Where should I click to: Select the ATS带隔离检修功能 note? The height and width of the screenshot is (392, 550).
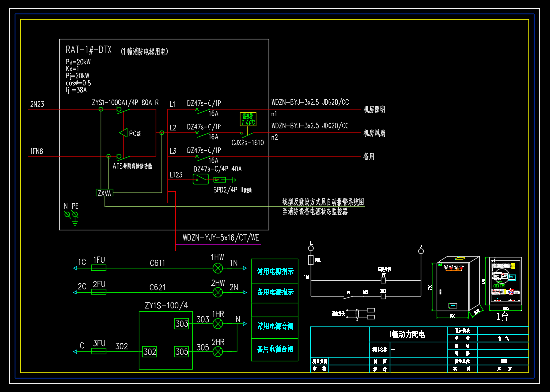pyautogui.click(x=132, y=166)
